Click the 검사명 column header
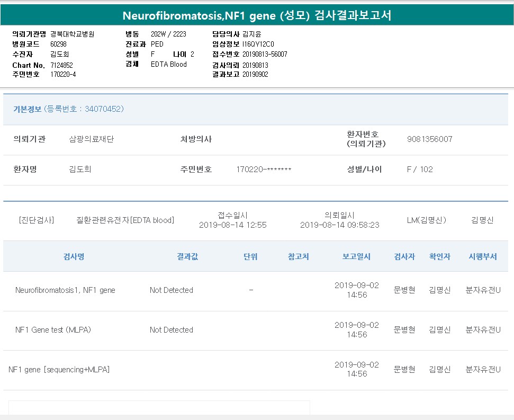This screenshot has width=514, height=420. click(74, 256)
